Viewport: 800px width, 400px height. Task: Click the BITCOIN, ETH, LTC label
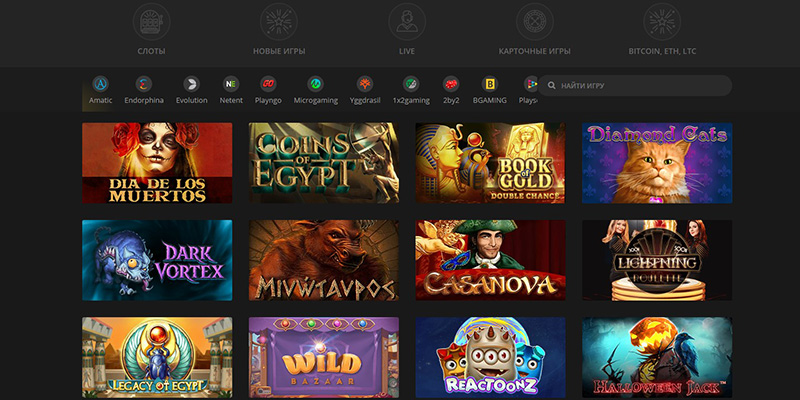point(662,52)
